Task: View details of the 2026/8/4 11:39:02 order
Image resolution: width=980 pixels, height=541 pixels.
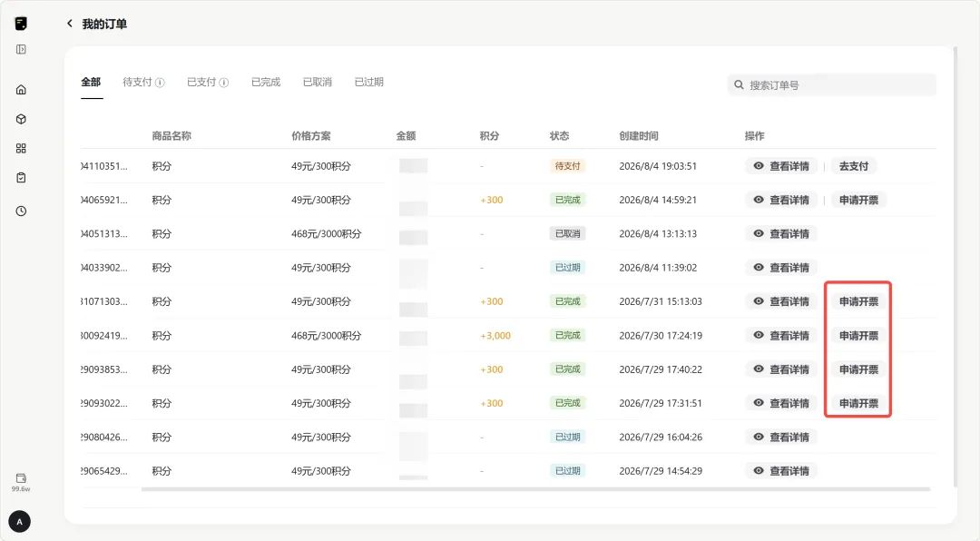Action: pyautogui.click(x=781, y=268)
